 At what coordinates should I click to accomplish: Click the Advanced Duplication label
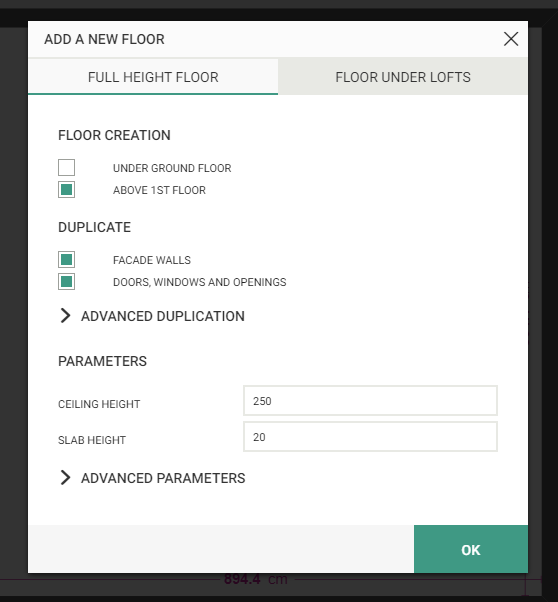(x=163, y=316)
